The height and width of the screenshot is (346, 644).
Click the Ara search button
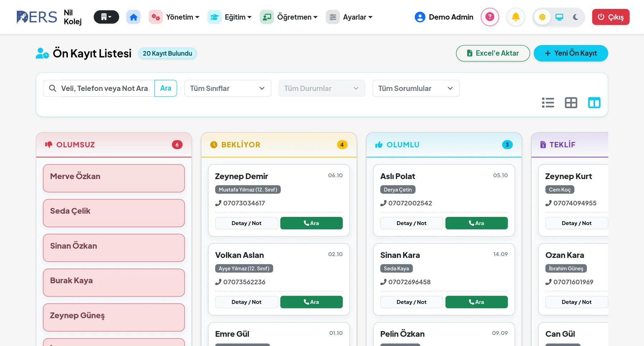[166, 88]
